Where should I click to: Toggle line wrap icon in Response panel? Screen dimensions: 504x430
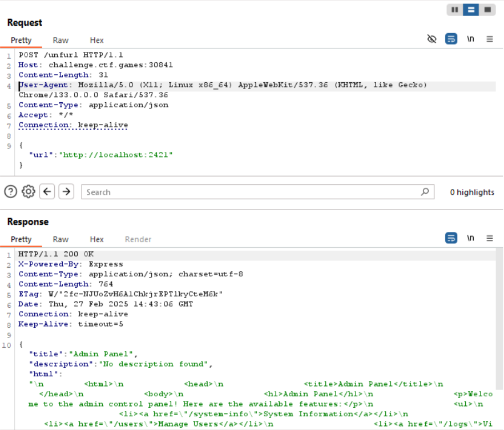(451, 239)
